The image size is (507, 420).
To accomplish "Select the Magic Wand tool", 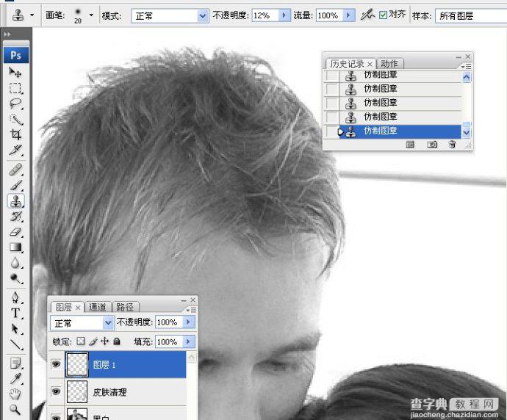I will 15,119.
